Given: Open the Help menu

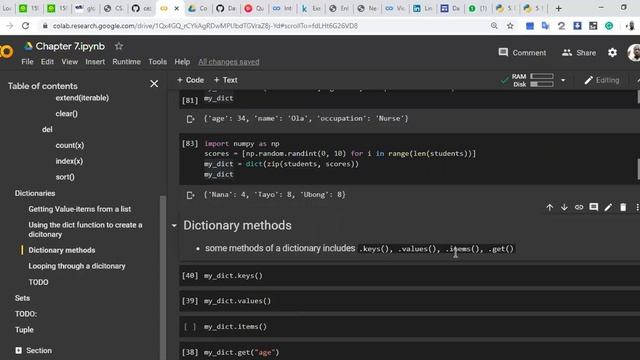Looking at the screenshot, I should click(182, 62).
